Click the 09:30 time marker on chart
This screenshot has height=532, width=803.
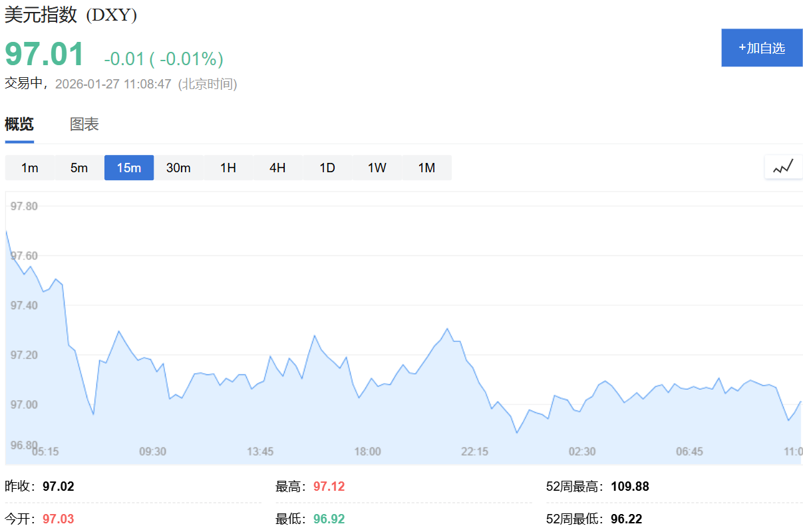pyautogui.click(x=152, y=452)
